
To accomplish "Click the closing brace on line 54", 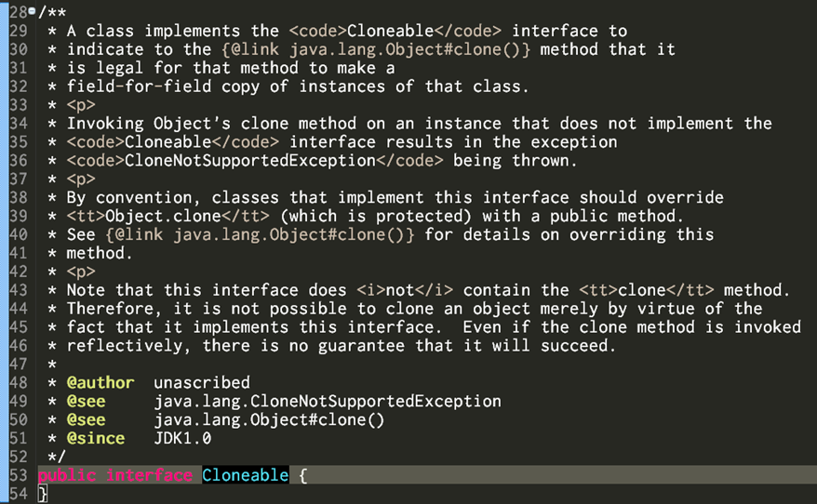I will [43, 494].
